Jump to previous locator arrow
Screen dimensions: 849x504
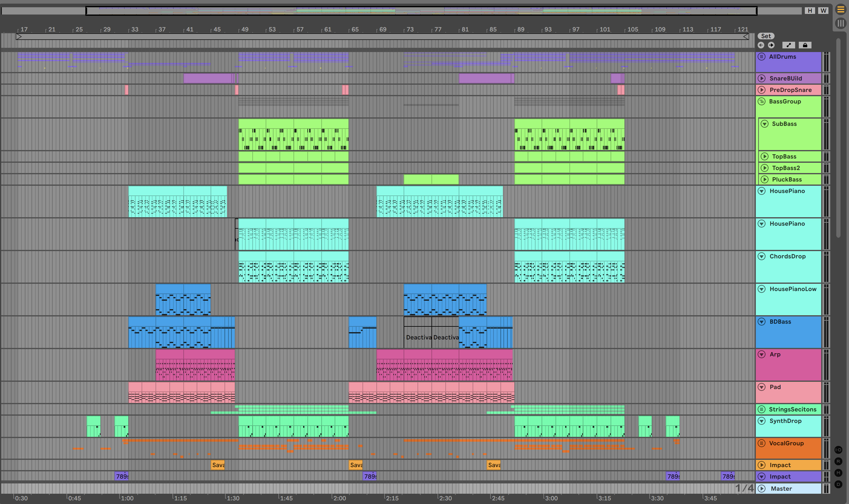[x=761, y=45]
